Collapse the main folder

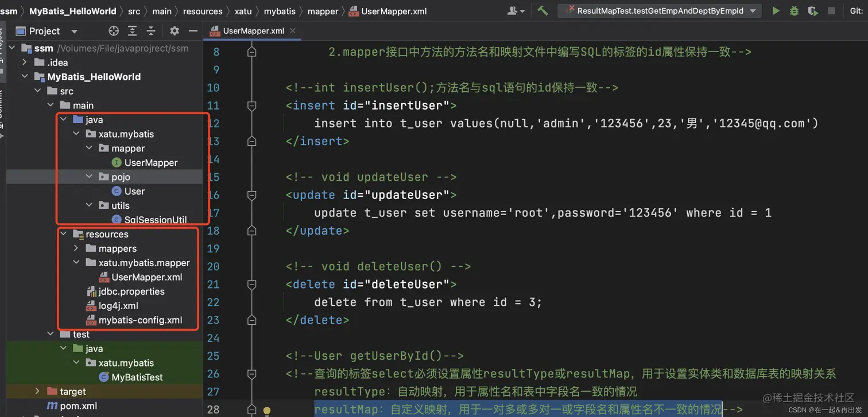click(50, 106)
